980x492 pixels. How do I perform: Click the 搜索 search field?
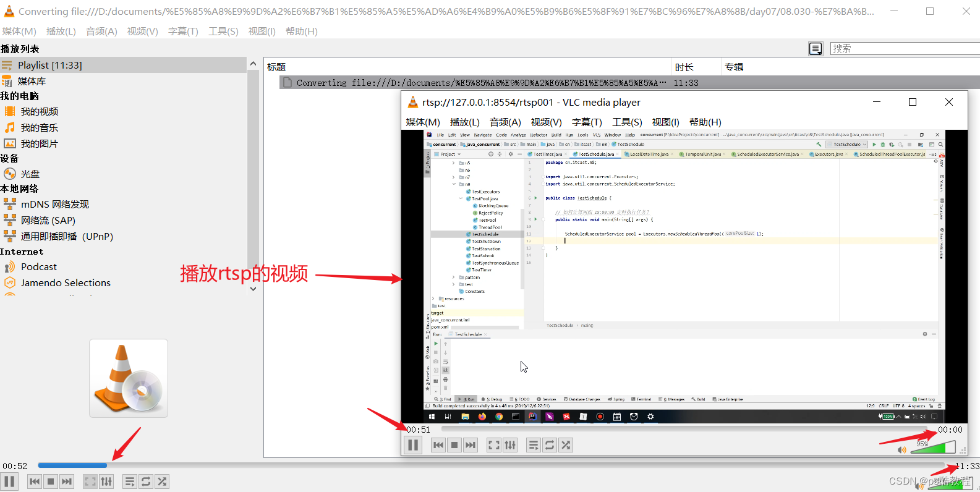point(904,48)
